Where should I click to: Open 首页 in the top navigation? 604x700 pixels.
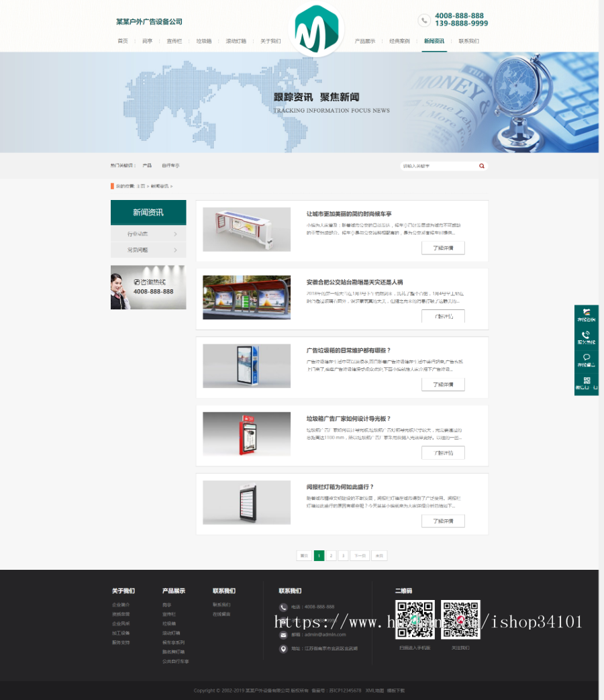[x=123, y=41]
